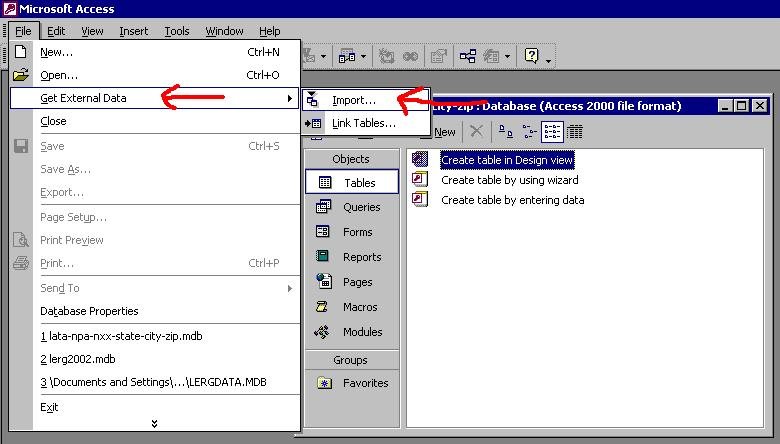Click the Delete X icon in database window
The image size is (780, 444).
point(476,131)
